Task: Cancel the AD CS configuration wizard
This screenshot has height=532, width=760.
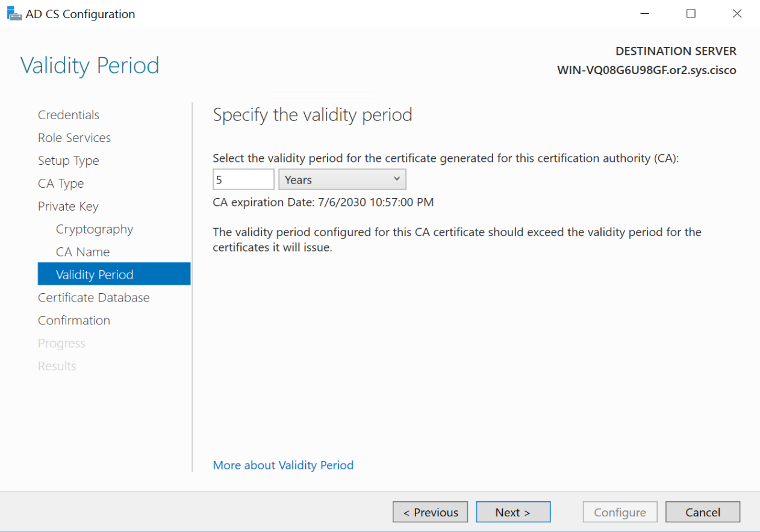Action: 702,512
